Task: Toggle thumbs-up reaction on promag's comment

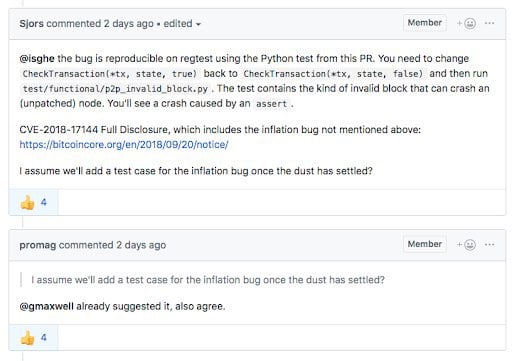Action: (x=33, y=338)
